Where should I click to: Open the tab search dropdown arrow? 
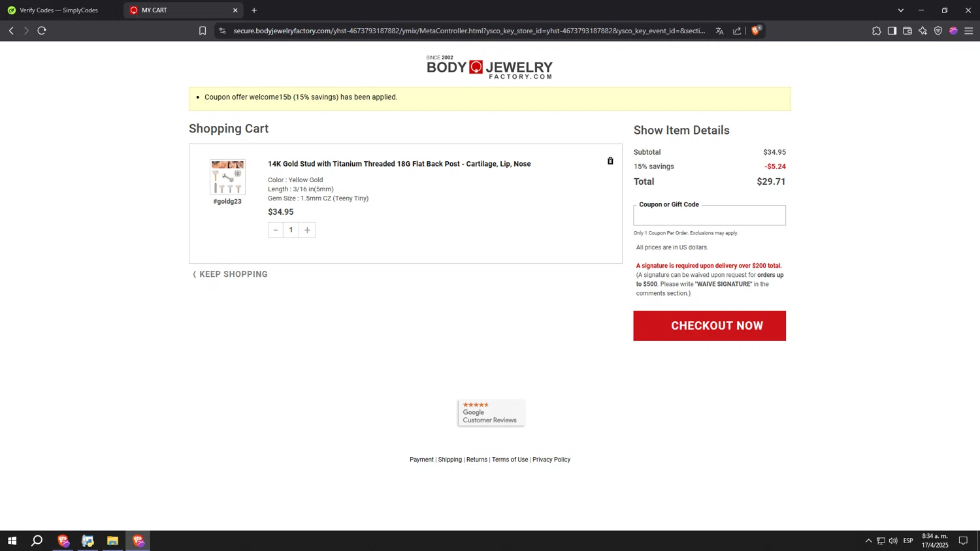[x=900, y=10]
